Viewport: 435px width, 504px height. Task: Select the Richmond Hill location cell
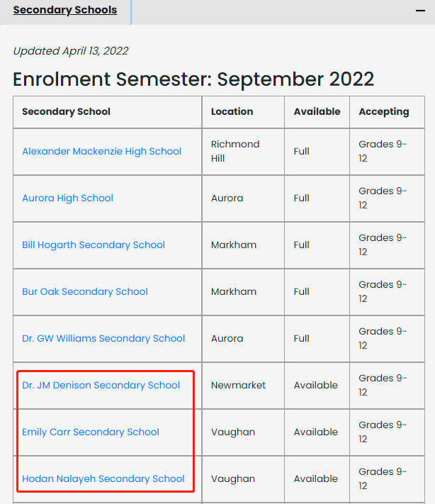(235, 151)
